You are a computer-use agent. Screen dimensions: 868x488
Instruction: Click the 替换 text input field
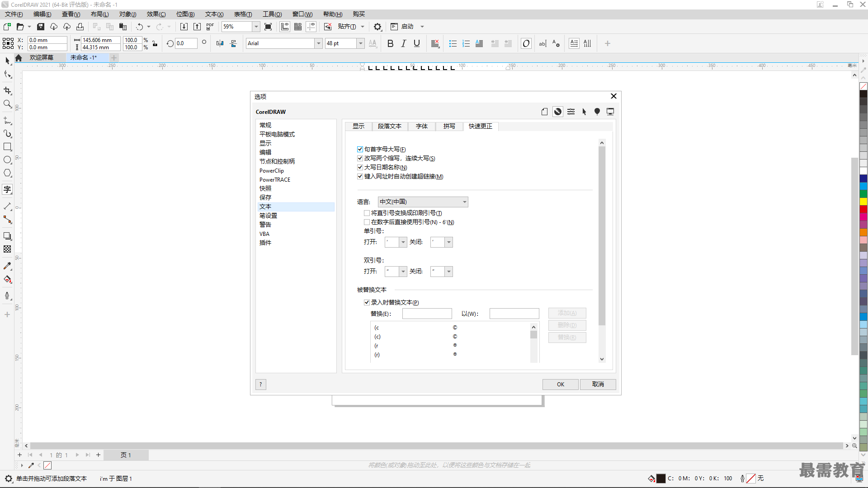[x=427, y=314]
